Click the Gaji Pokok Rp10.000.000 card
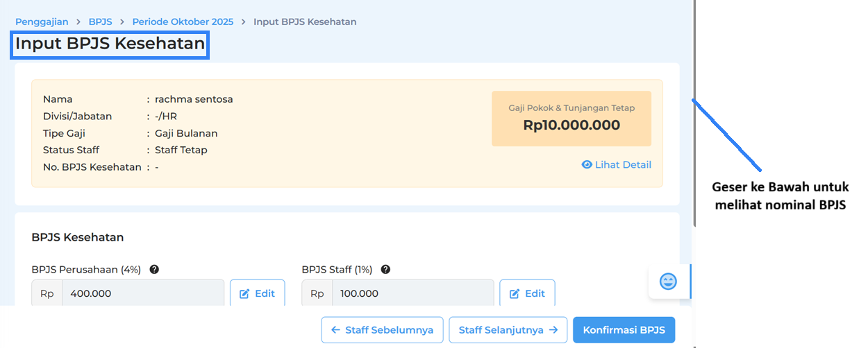 click(571, 119)
